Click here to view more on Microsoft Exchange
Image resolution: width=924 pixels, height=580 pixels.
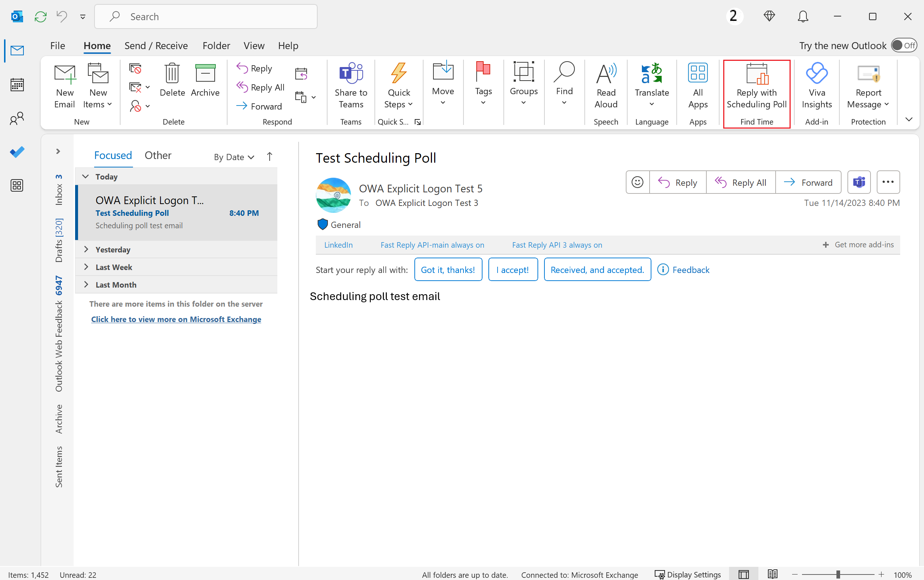(176, 319)
